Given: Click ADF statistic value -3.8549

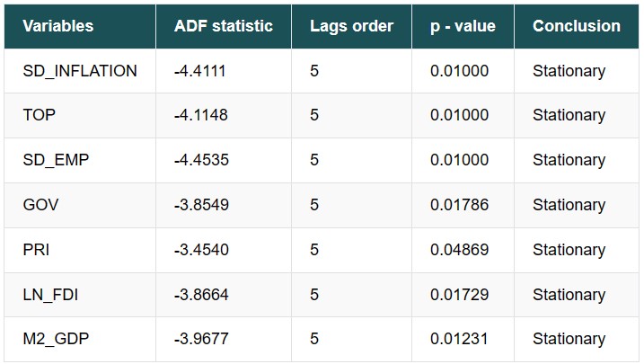Looking at the screenshot, I should pyautogui.click(x=201, y=205).
